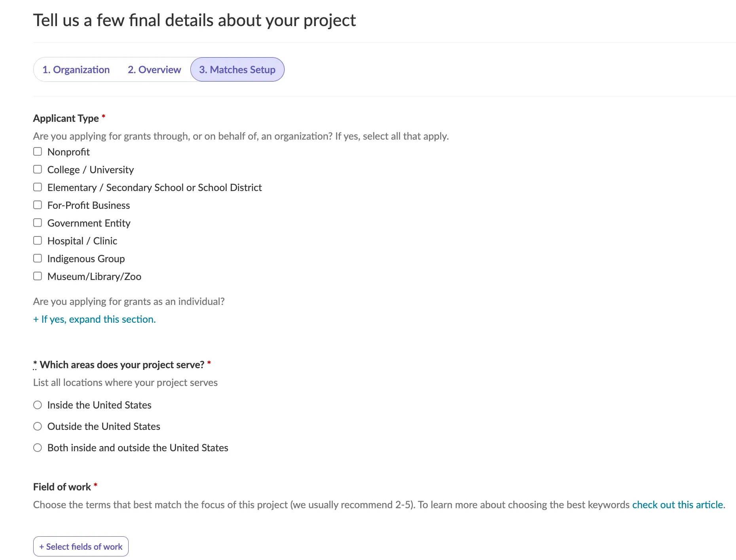Screen dimensions: 736x560
Task: Click the Field of work label
Action: (62, 486)
